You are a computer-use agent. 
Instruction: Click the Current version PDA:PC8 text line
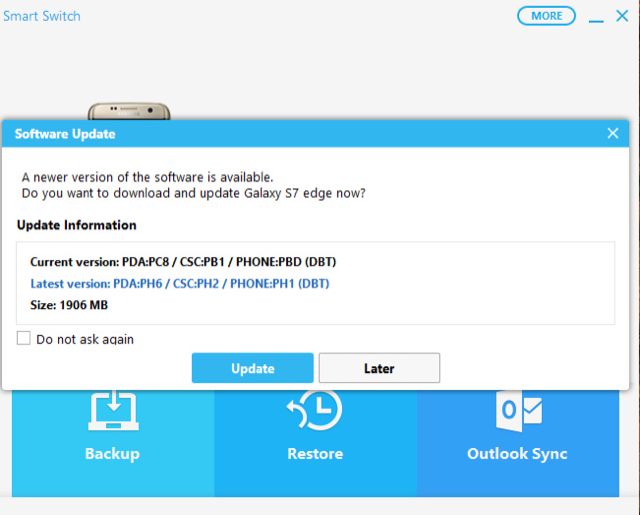[x=183, y=262]
